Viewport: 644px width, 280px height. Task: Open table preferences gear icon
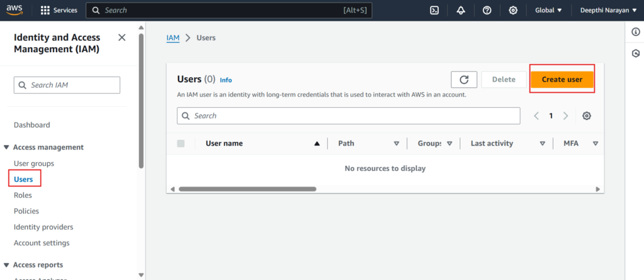[587, 116]
